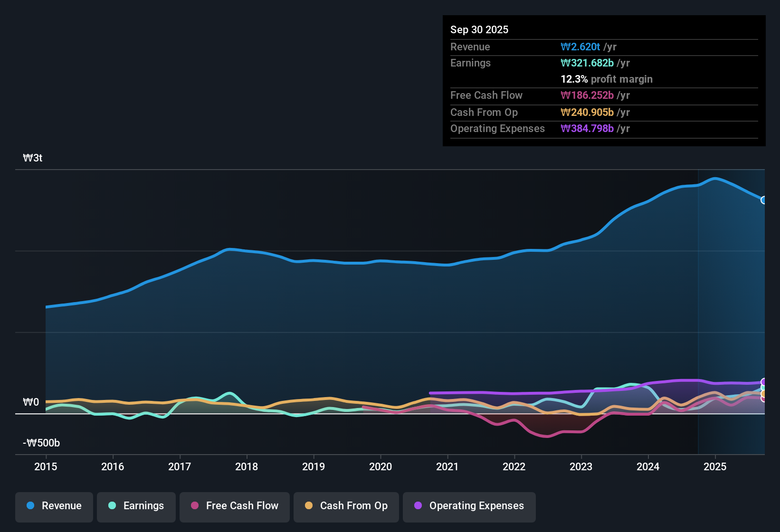780x532 pixels.
Task: Expand details for the 12.3% profit margin
Action: point(607,79)
